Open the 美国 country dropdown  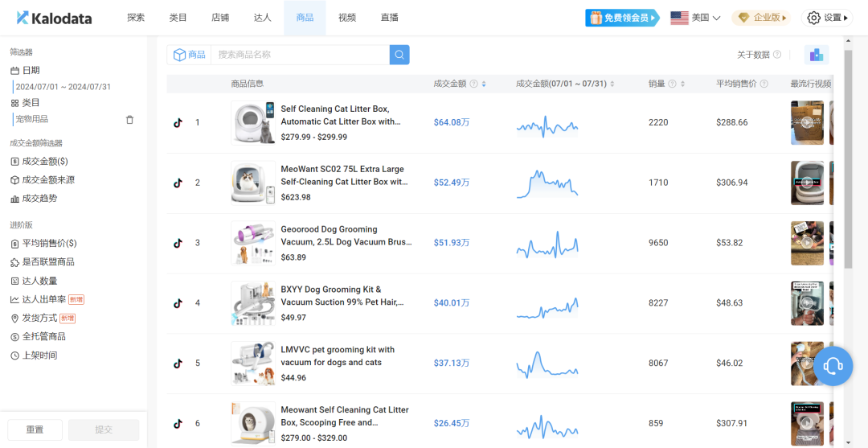click(695, 18)
